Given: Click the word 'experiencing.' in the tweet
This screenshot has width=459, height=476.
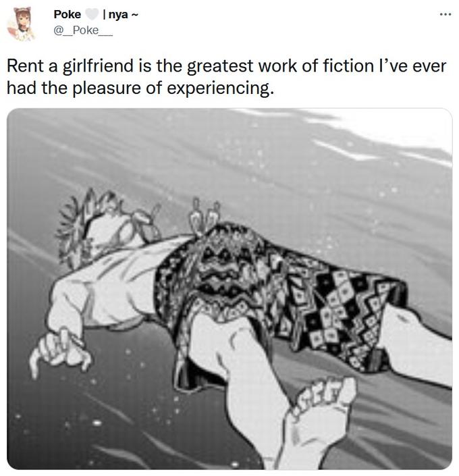Looking at the screenshot, I should [220, 88].
